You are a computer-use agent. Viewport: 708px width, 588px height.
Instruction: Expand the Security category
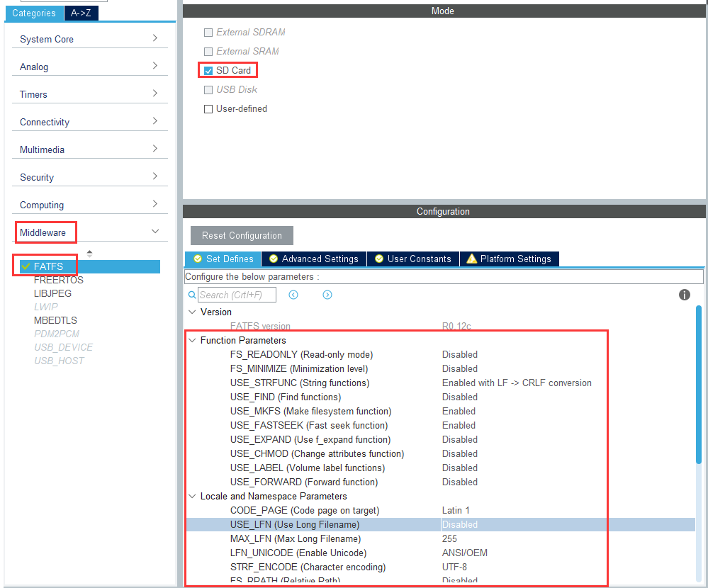[x=90, y=177]
